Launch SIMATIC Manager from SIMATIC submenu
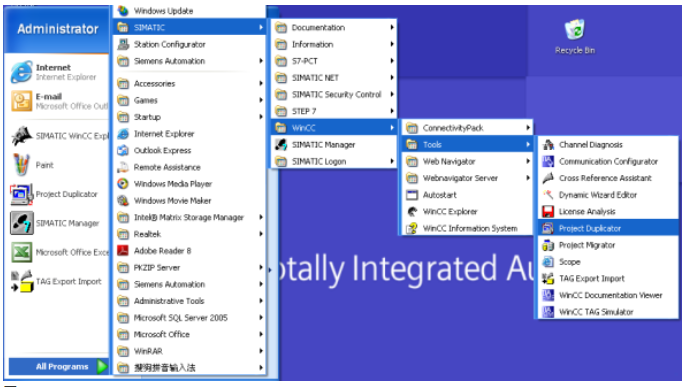Image resolution: width=687 pixels, height=387 pixels. (334, 145)
